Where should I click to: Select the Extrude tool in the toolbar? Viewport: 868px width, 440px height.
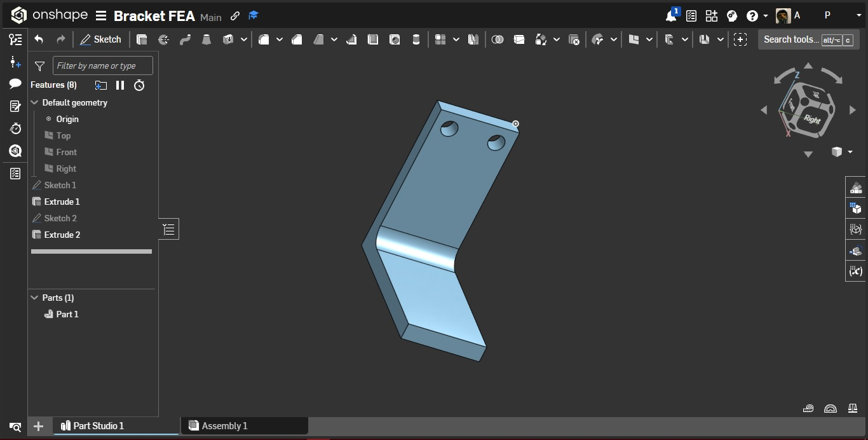coord(141,39)
